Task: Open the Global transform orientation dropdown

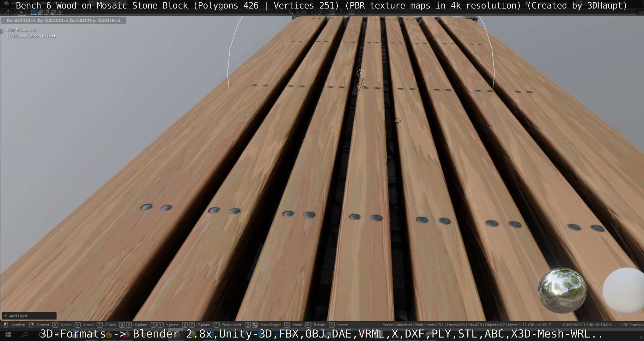Action: (x=301, y=12)
